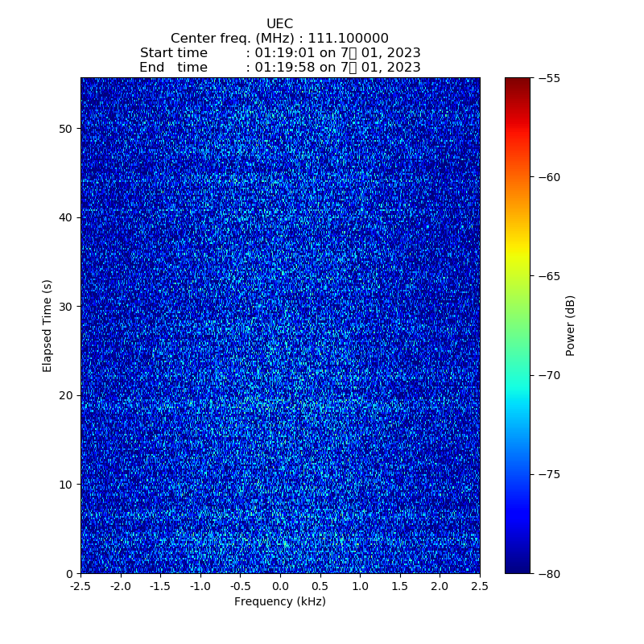The height and width of the screenshot is (644, 644).
Task: Click the 2.5 frequency tick label
Action: coord(480,586)
